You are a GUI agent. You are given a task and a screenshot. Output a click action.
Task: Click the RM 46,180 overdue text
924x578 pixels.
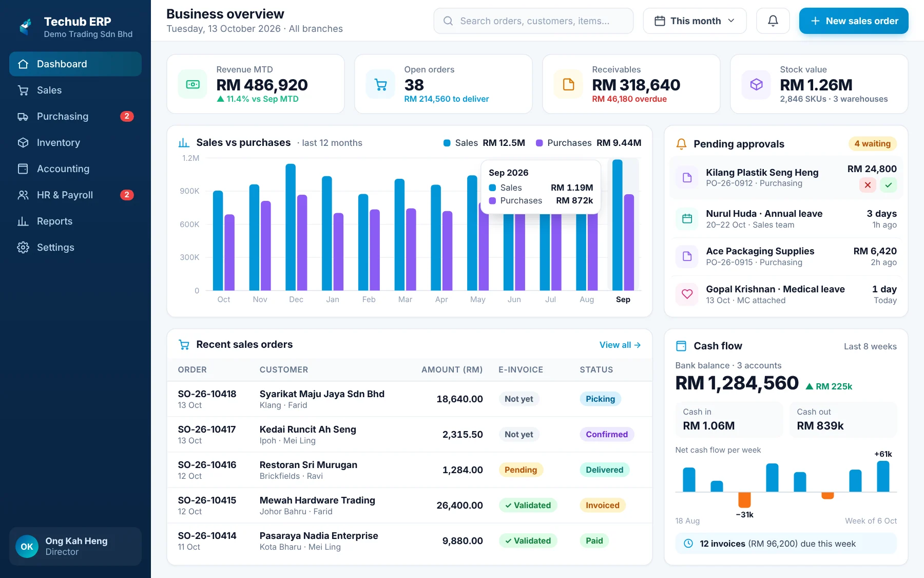point(629,99)
